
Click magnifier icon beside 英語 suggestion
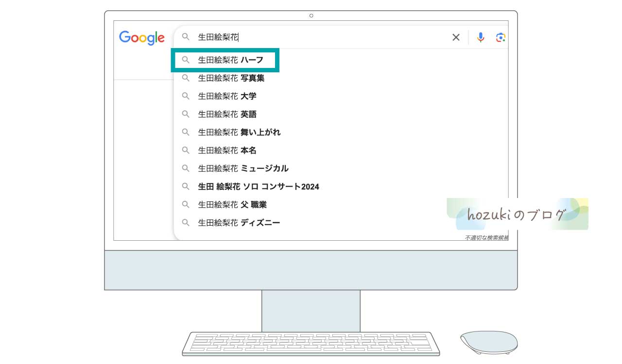186,114
